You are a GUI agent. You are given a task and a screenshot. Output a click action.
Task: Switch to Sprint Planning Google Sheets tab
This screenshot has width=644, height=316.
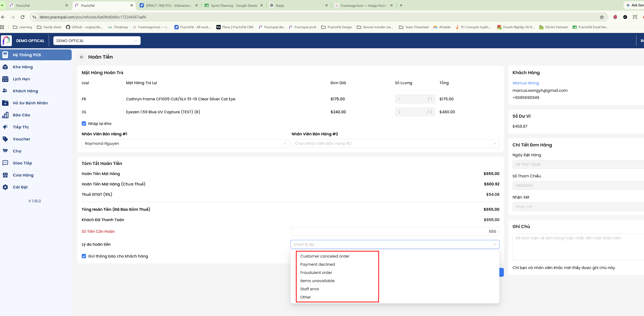[234, 5]
